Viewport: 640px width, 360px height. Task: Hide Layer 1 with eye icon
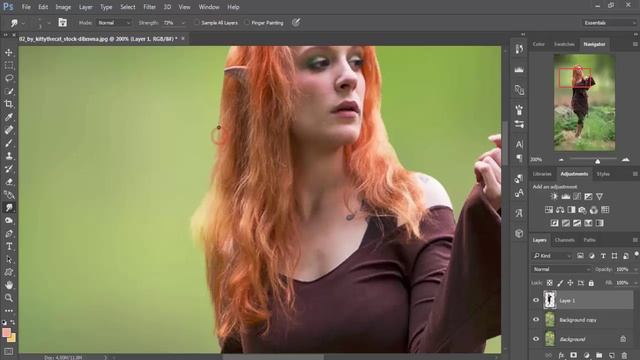[x=536, y=300]
